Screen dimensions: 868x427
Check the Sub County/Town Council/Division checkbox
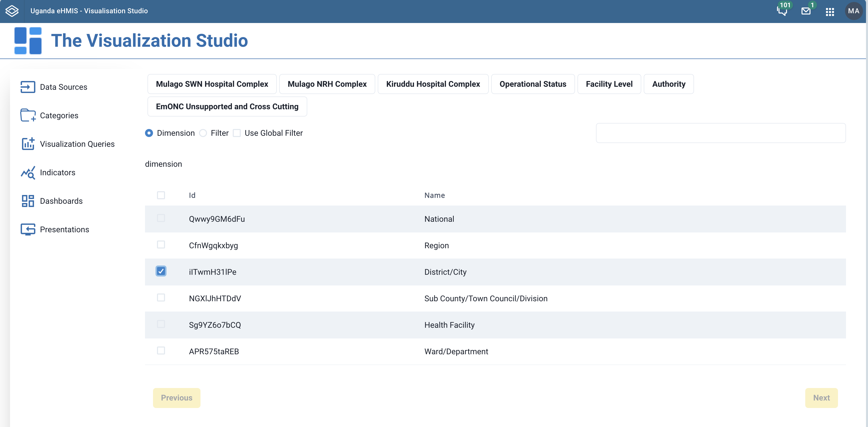coord(161,298)
